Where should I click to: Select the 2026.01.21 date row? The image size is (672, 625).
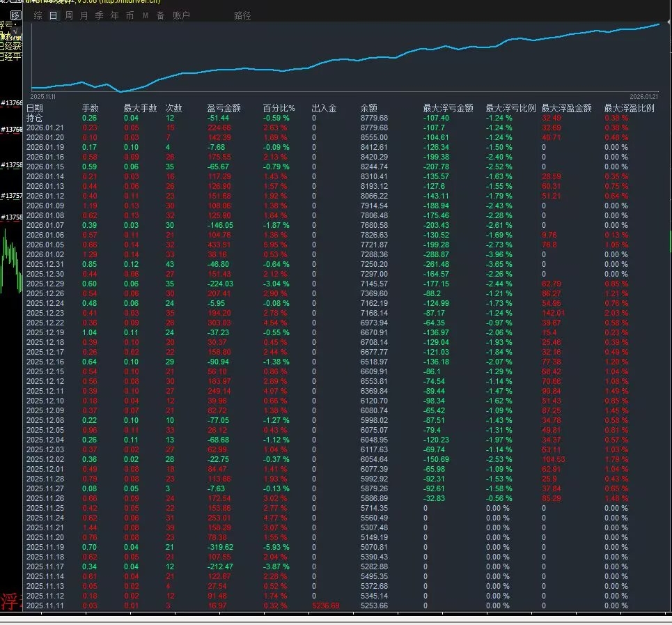click(45, 128)
